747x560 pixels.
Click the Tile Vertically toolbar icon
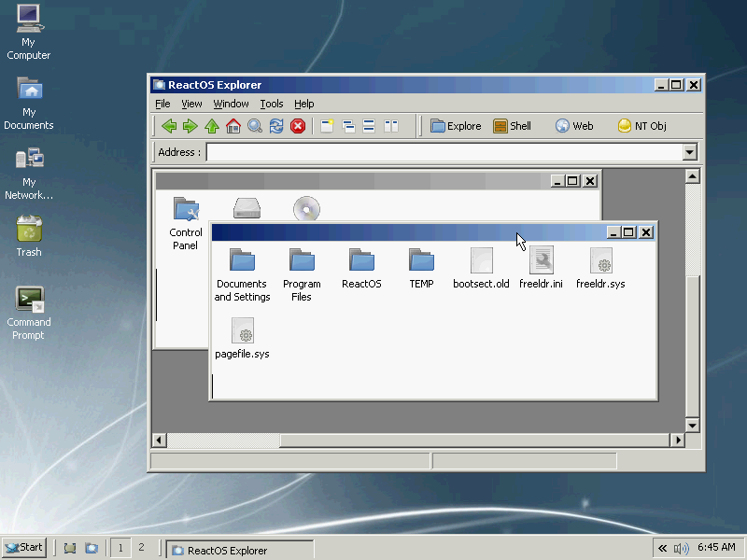(x=390, y=126)
